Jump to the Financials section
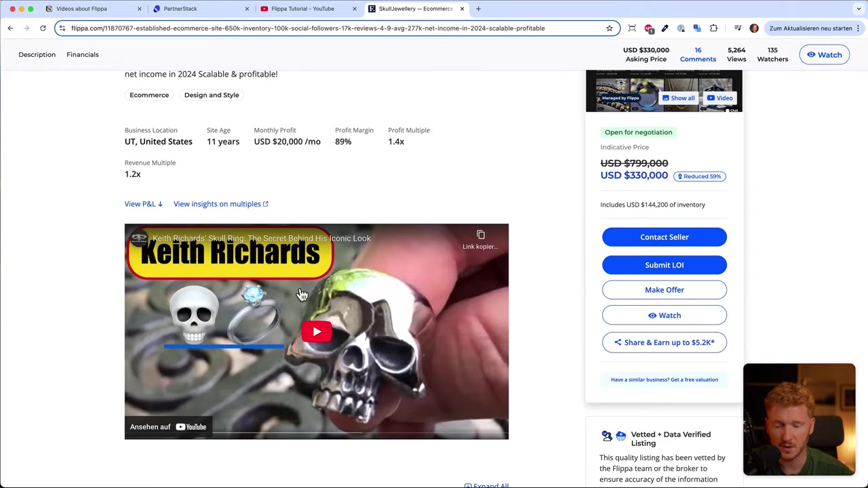This screenshot has height=488, width=868. 83,54
